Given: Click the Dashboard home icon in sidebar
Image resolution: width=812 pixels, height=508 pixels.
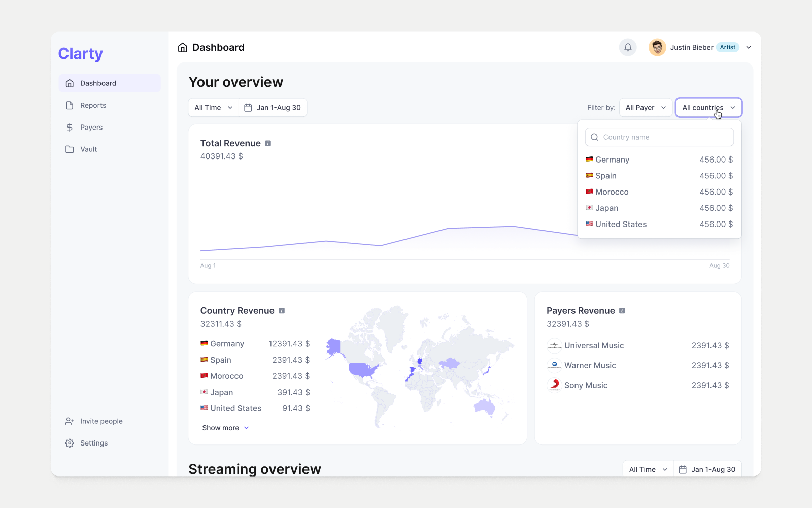Looking at the screenshot, I should tap(70, 83).
